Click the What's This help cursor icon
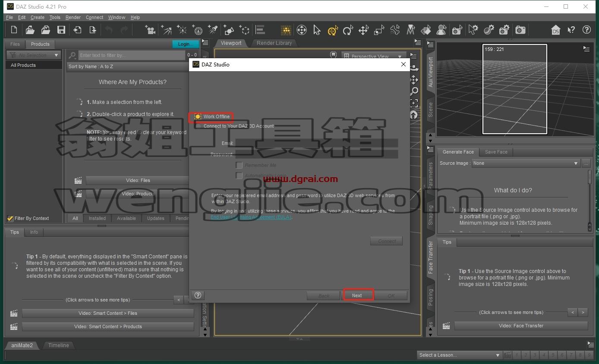The height and width of the screenshot is (364, 599). click(x=571, y=30)
